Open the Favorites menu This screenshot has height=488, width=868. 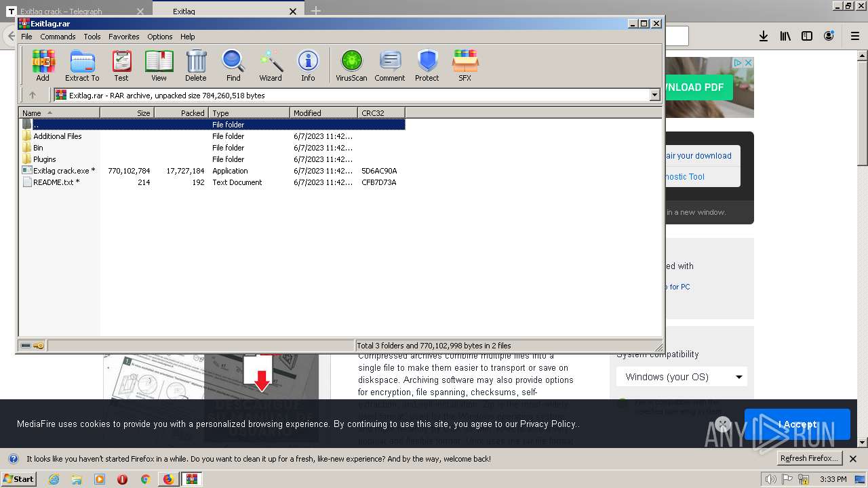[x=124, y=37]
